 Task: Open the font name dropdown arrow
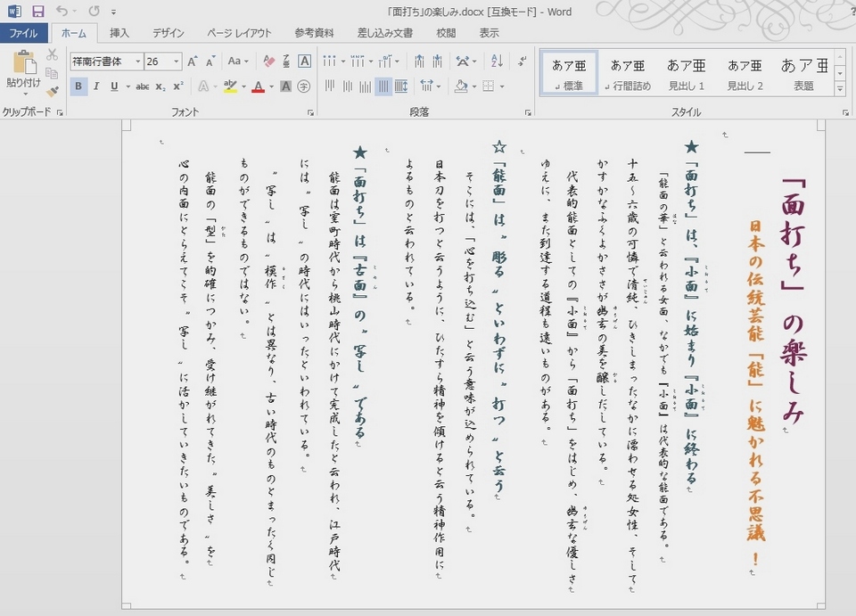click(137, 62)
